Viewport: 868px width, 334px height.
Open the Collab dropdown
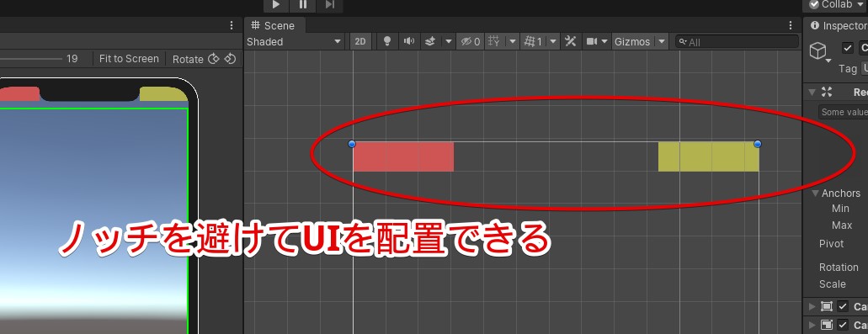tap(836, 5)
